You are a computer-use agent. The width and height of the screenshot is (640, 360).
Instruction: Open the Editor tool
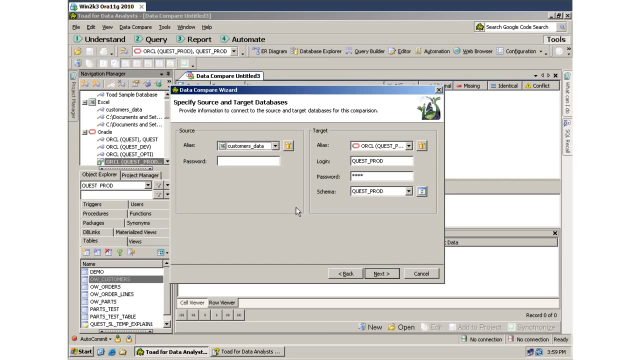coord(400,51)
